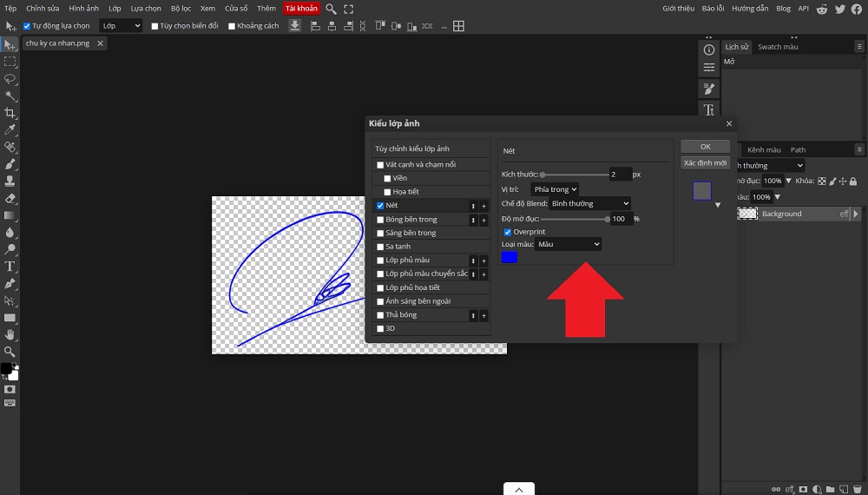This screenshot has width=868, height=495.
Task: Select the Dodge tool
Action: click(10, 250)
